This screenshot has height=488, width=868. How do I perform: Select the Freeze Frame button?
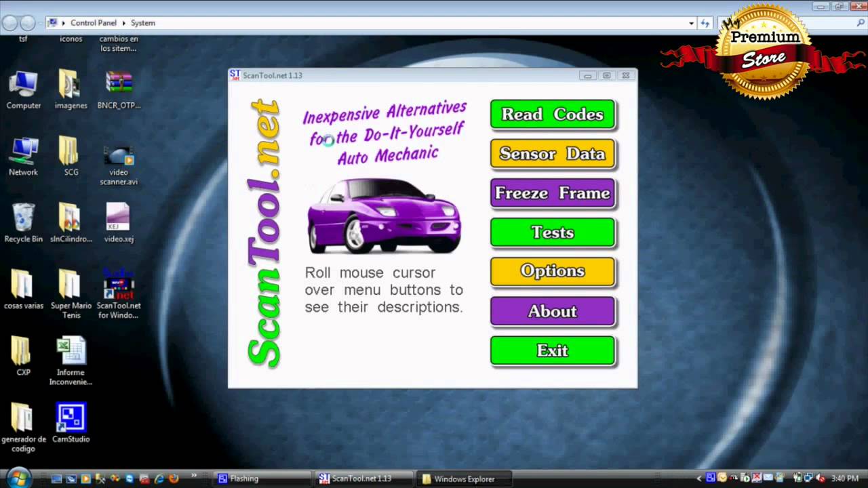pos(553,193)
